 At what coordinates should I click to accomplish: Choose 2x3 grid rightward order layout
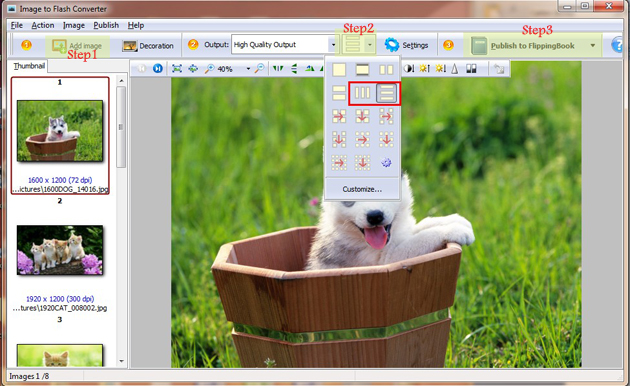pyautogui.click(x=386, y=116)
